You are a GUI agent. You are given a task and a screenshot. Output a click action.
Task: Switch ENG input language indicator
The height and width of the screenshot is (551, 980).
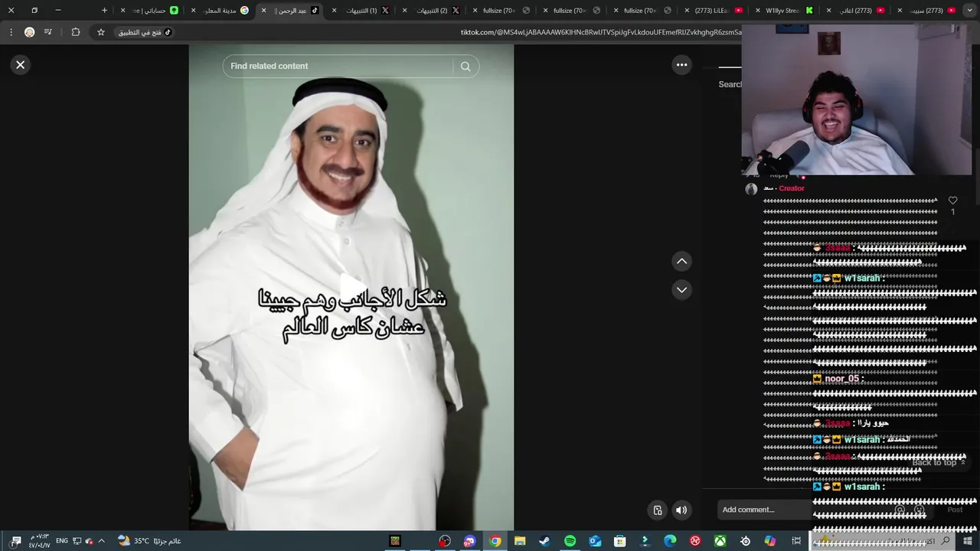point(62,541)
